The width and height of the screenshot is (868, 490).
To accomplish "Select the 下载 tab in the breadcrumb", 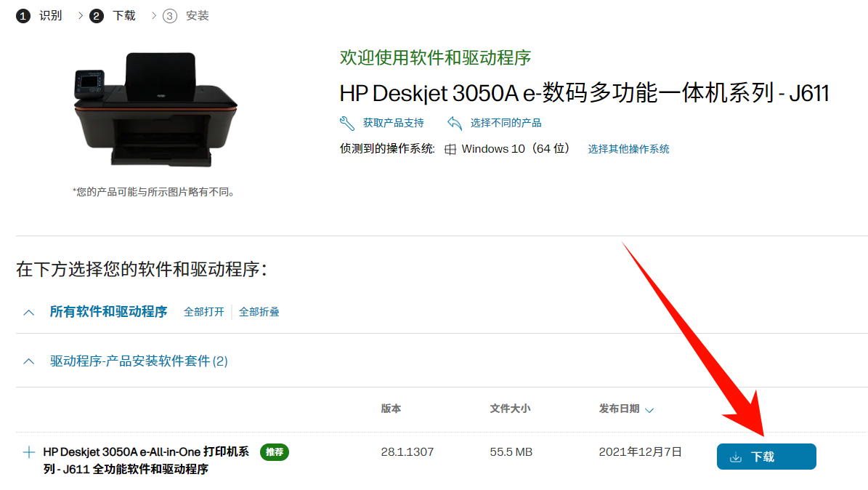I will (123, 15).
